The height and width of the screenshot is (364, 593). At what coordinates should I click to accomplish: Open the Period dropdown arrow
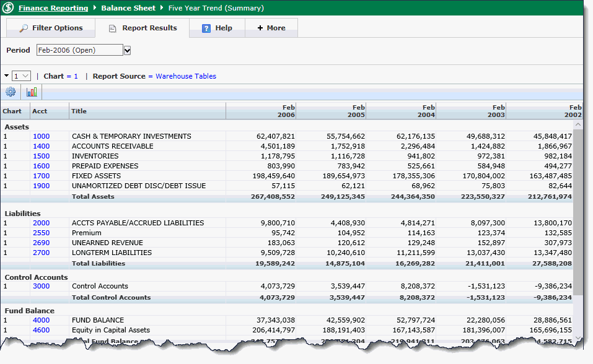[x=127, y=50]
